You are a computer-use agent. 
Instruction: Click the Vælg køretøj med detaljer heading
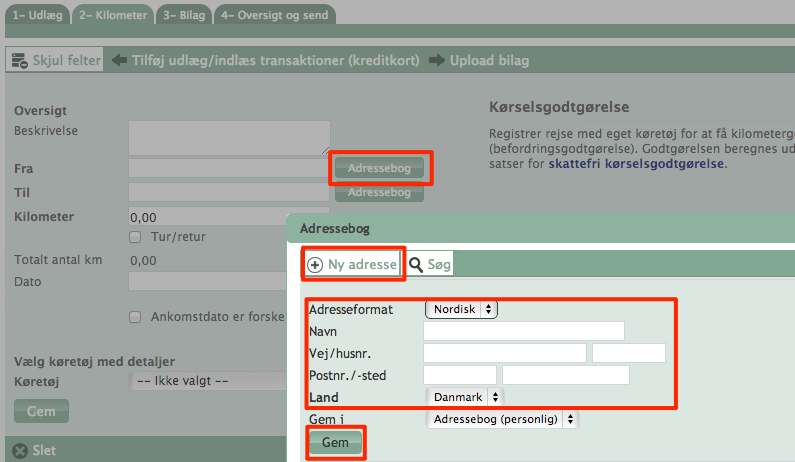[x=94, y=362]
